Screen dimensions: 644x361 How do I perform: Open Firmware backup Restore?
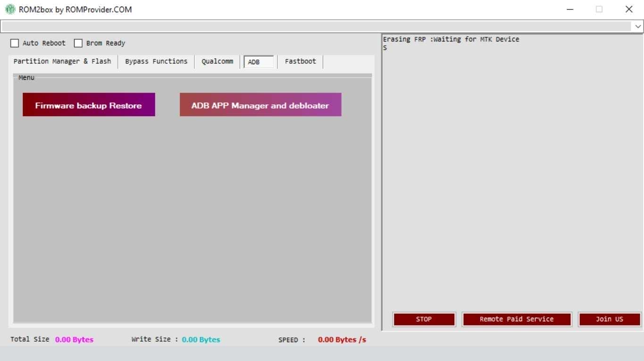click(89, 105)
